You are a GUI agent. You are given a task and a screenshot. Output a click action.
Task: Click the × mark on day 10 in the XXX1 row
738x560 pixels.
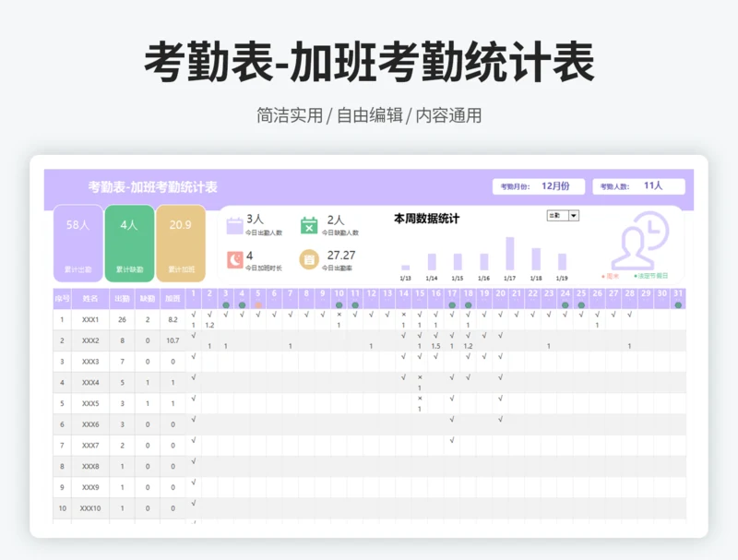339,315
